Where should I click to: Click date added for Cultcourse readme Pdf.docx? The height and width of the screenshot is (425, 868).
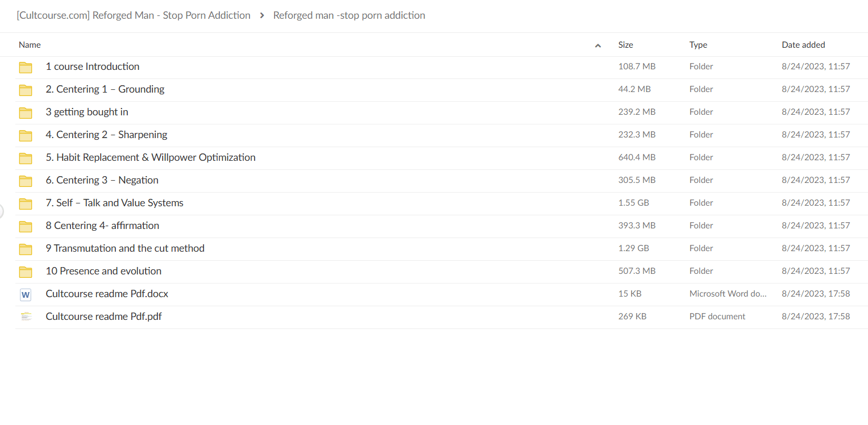coord(816,294)
